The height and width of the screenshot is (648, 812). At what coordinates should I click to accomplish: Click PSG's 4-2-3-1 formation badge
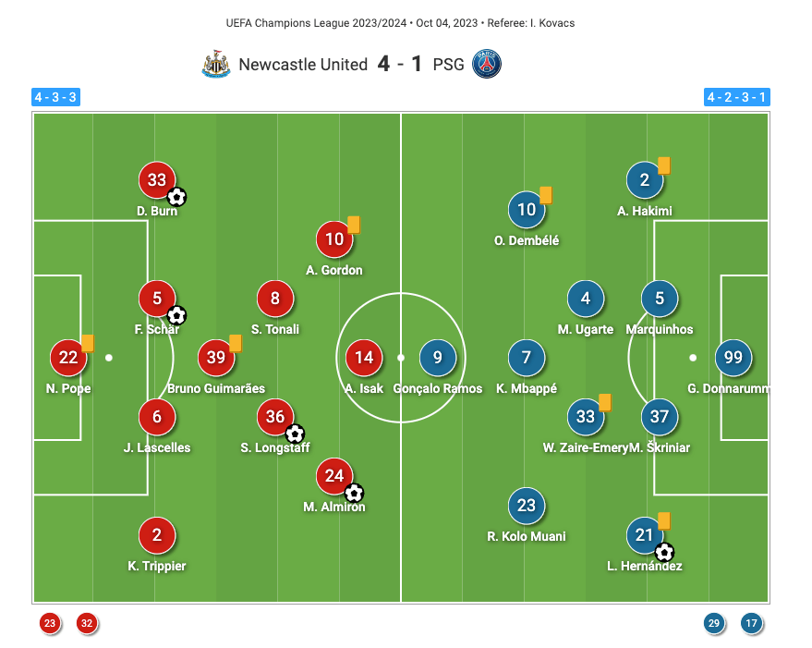pos(736,97)
